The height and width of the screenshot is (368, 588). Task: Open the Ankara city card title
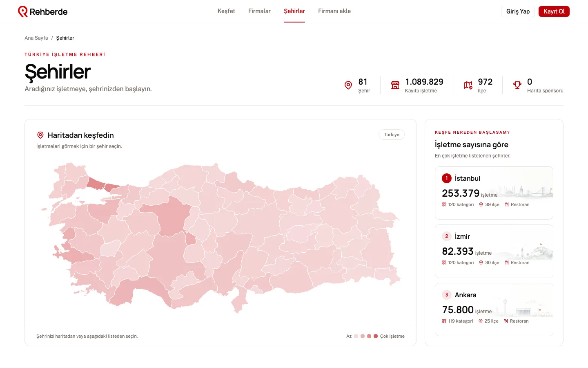tap(465, 295)
